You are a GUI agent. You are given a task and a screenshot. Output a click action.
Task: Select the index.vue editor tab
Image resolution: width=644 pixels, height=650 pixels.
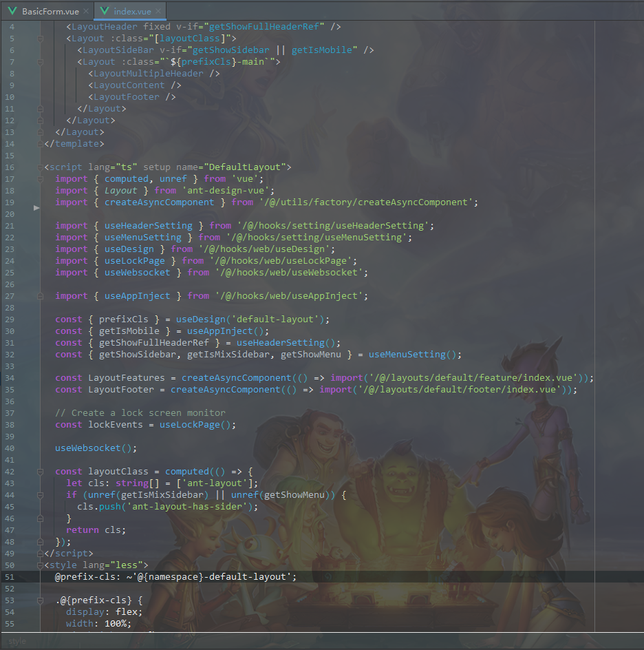tap(130, 11)
